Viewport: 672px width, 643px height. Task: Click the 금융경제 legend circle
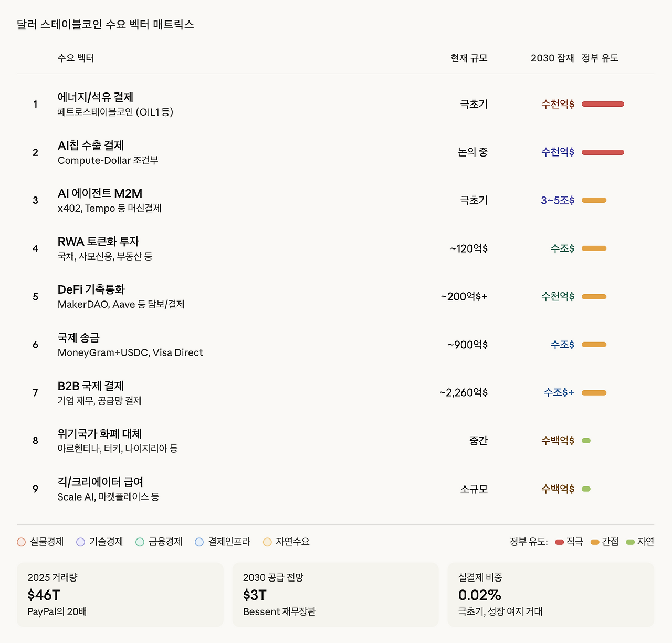coord(140,542)
